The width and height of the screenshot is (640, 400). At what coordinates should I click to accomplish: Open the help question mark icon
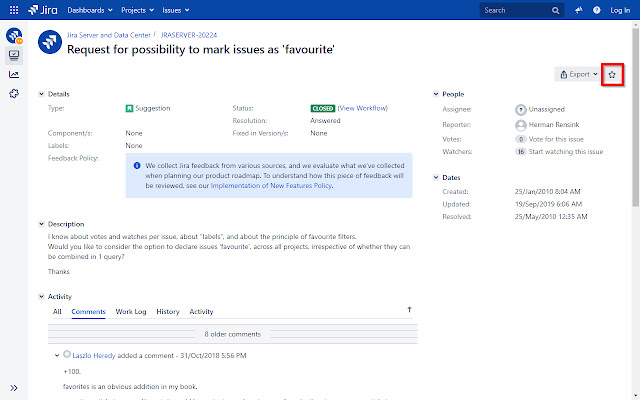(x=597, y=10)
